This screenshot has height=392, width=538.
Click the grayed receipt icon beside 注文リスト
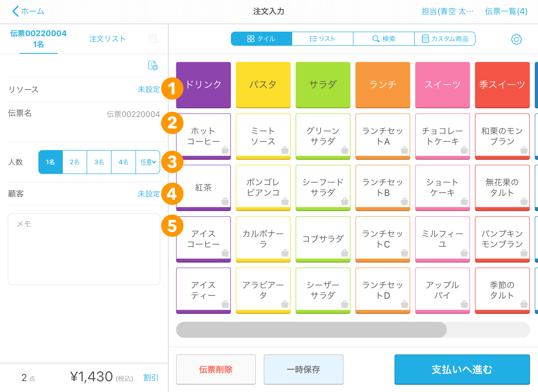coord(153,39)
